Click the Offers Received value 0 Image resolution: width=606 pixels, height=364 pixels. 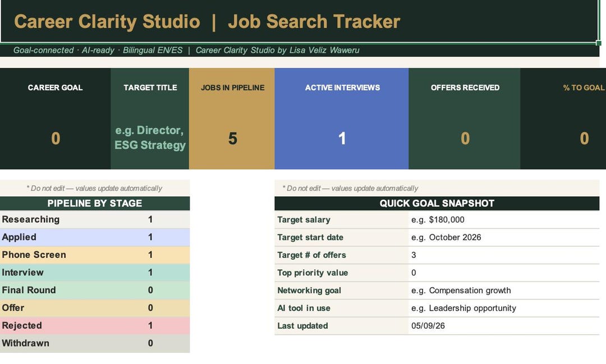465,139
